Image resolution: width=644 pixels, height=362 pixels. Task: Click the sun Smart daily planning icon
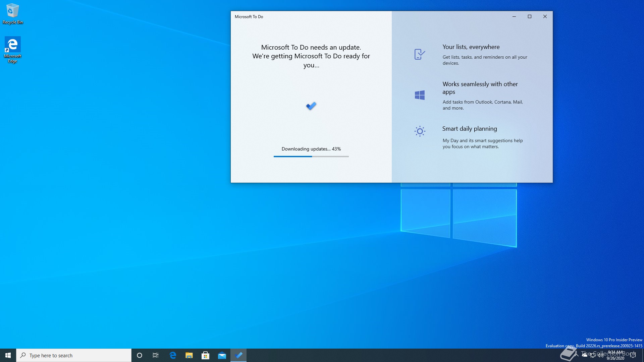point(420,131)
